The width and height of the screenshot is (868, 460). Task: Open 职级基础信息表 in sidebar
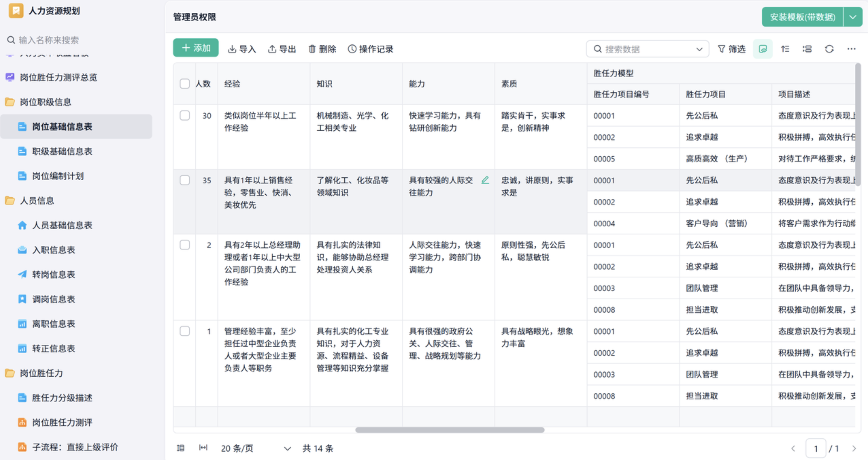pos(62,151)
